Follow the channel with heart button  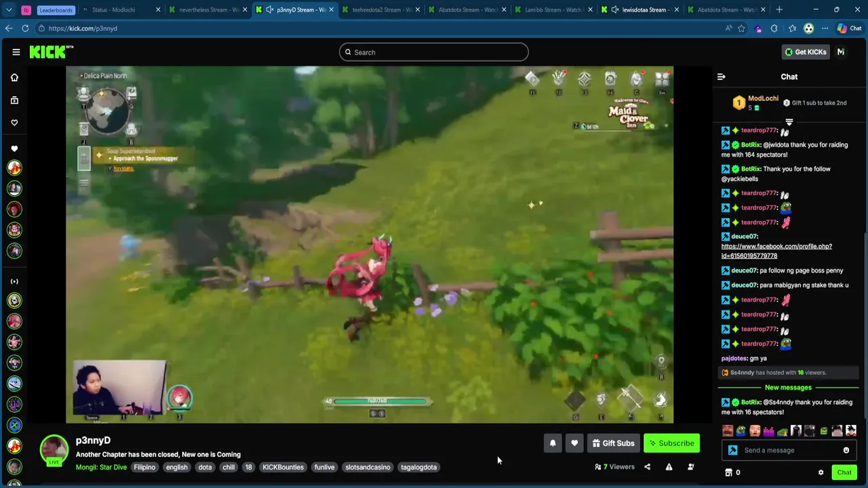tap(574, 443)
